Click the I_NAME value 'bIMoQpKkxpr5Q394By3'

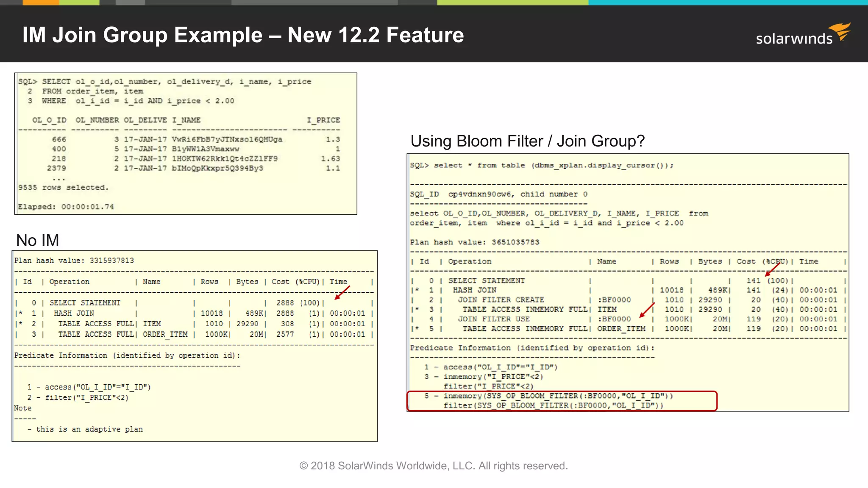[x=217, y=168]
